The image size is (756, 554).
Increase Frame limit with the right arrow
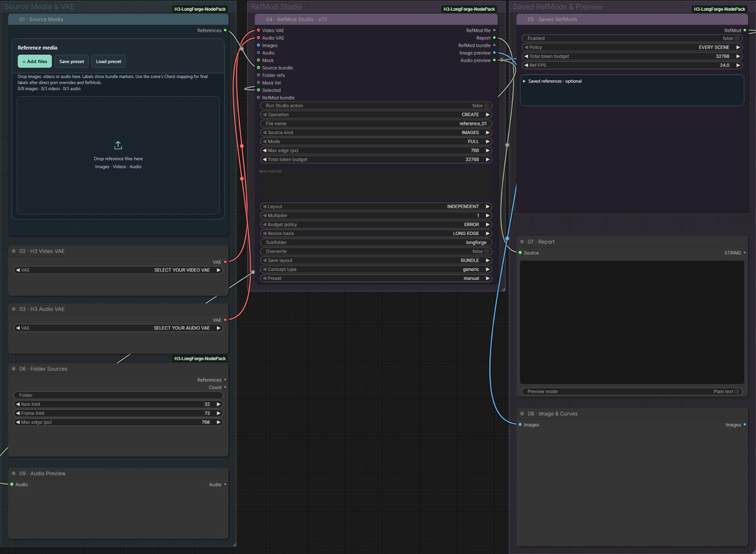click(219, 413)
